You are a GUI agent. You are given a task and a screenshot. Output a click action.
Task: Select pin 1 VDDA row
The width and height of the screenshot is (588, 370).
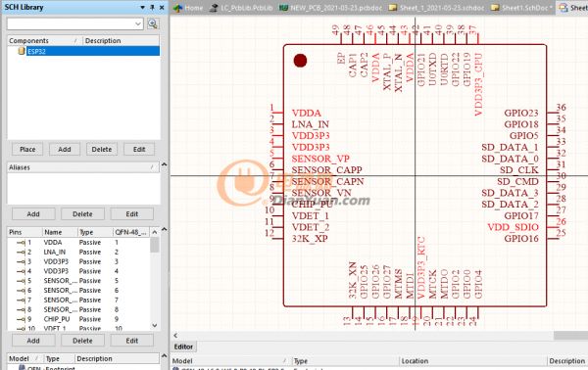(78, 243)
